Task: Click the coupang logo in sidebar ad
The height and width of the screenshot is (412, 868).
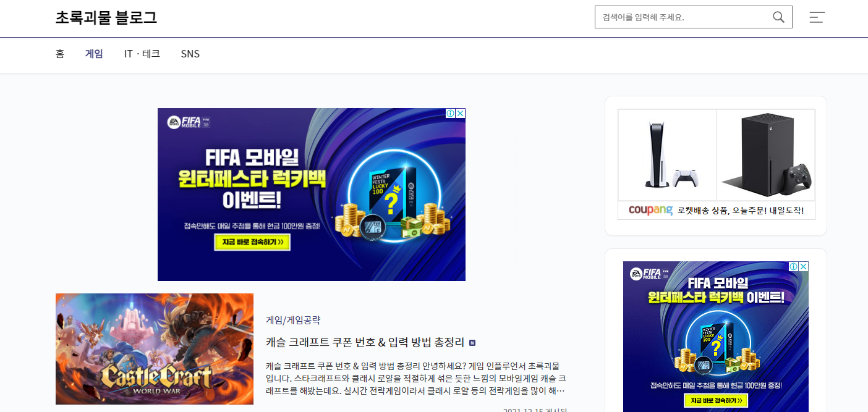Action: [650, 210]
